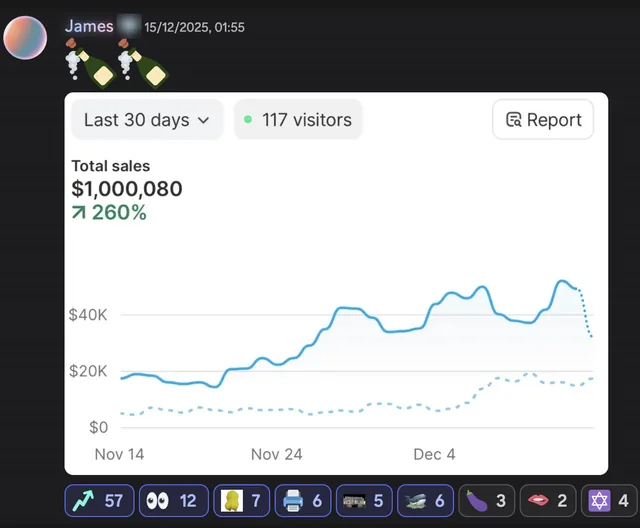Click the $20K axis label
Viewport: 640px width, 528px height.
click(88, 371)
